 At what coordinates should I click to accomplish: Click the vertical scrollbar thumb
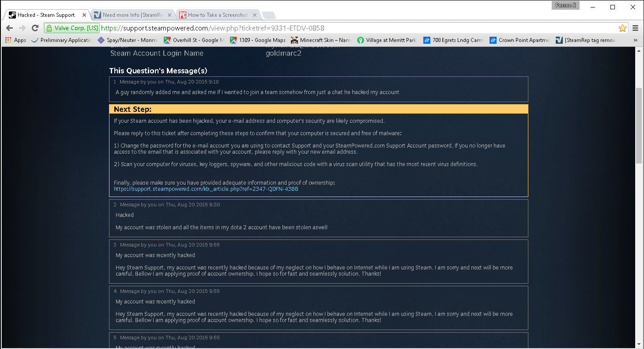[x=639, y=125]
